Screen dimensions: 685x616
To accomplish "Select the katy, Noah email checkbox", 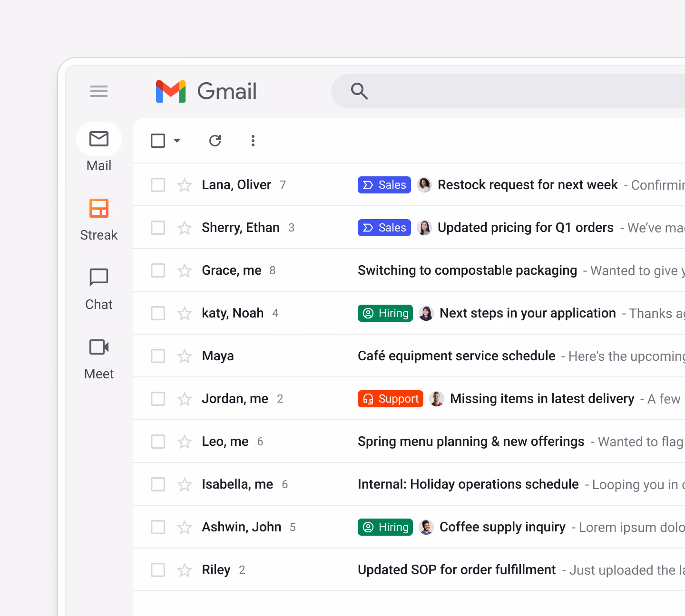I will [x=158, y=313].
